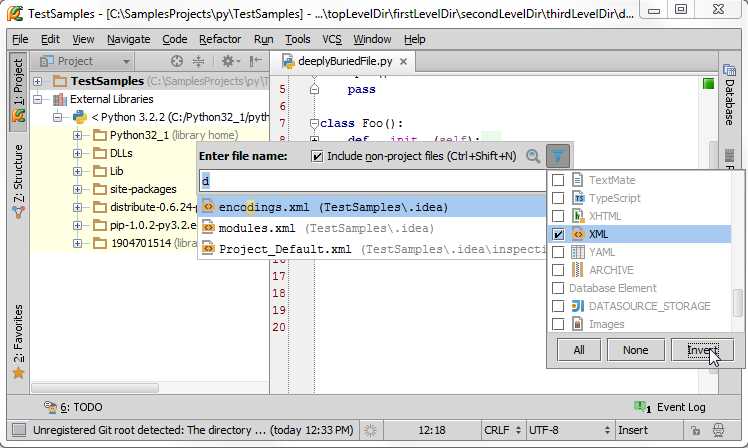The image size is (748, 448).
Task: Click the All filter button
Action: (579, 350)
